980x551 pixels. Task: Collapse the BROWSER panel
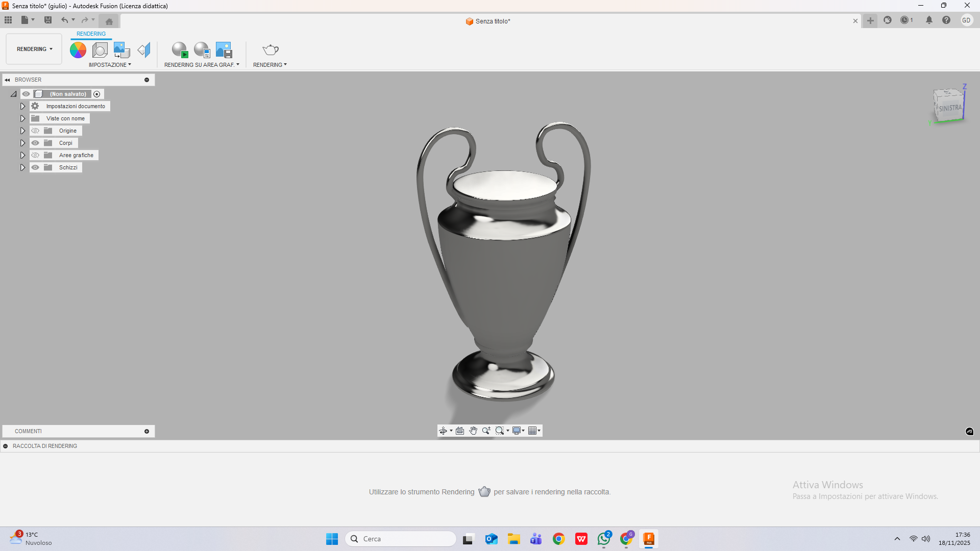click(x=7, y=80)
